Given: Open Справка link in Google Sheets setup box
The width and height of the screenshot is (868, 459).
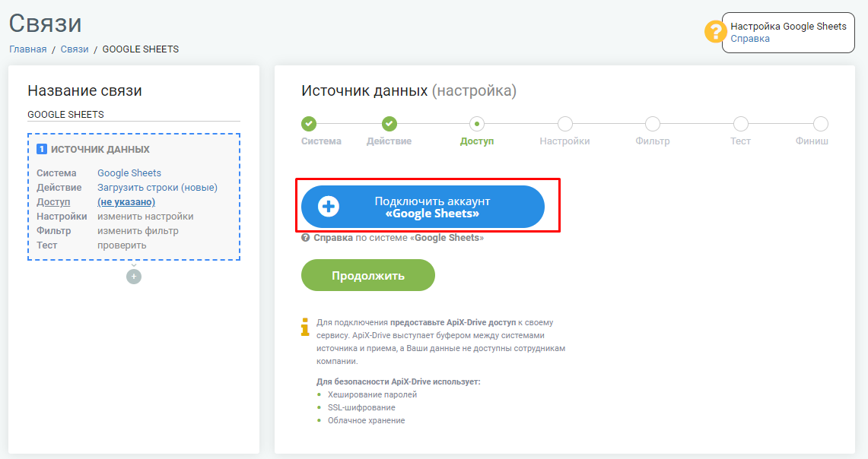Looking at the screenshot, I should 749,39.
